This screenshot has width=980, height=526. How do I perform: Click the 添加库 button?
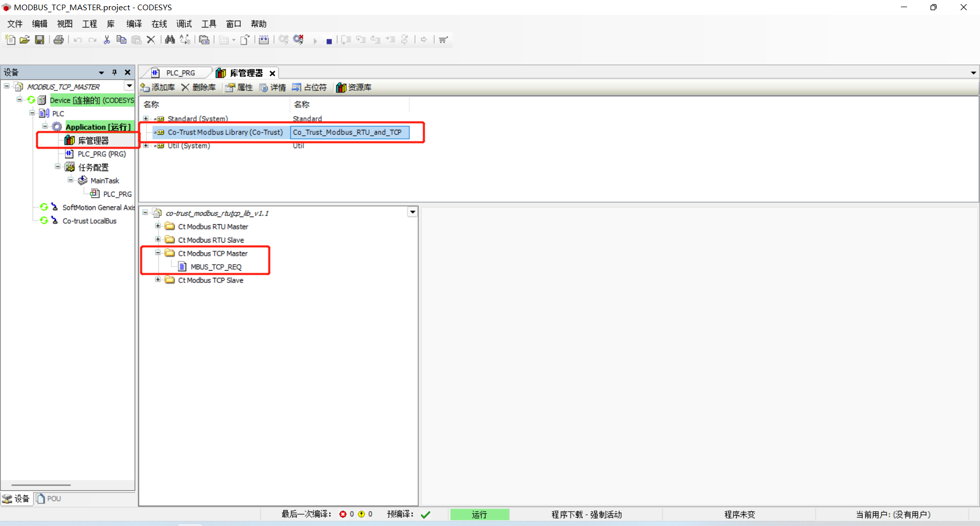(158, 88)
